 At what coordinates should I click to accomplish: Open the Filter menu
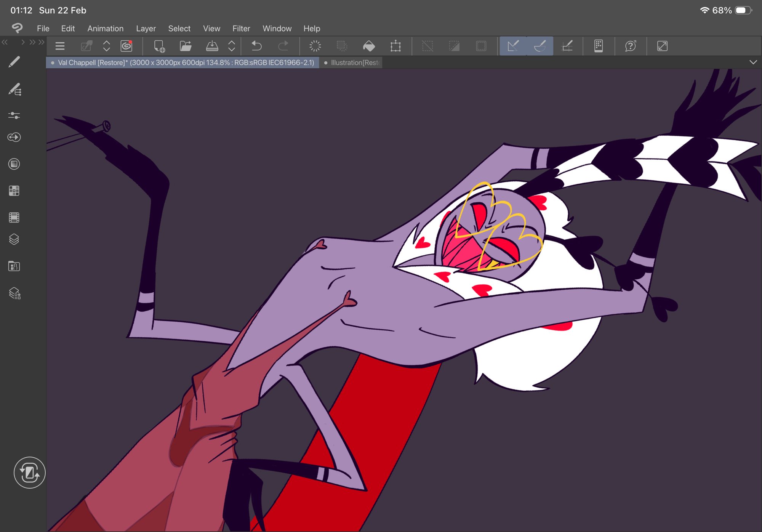pyautogui.click(x=241, y=29)
